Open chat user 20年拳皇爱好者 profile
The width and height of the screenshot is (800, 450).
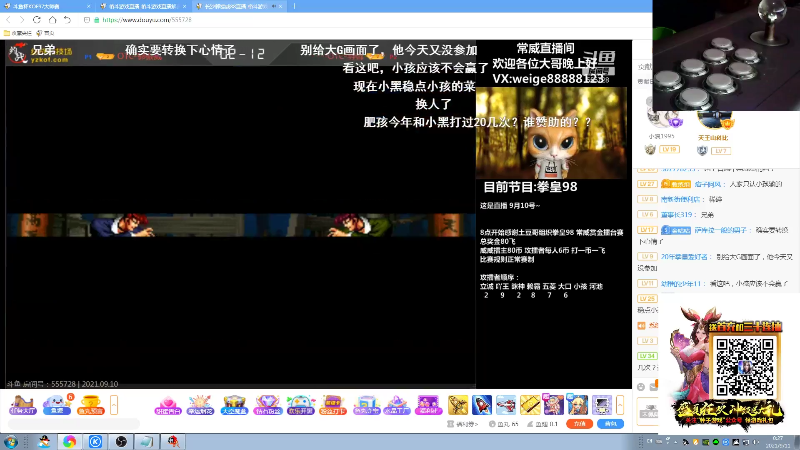tap(685, 257)
